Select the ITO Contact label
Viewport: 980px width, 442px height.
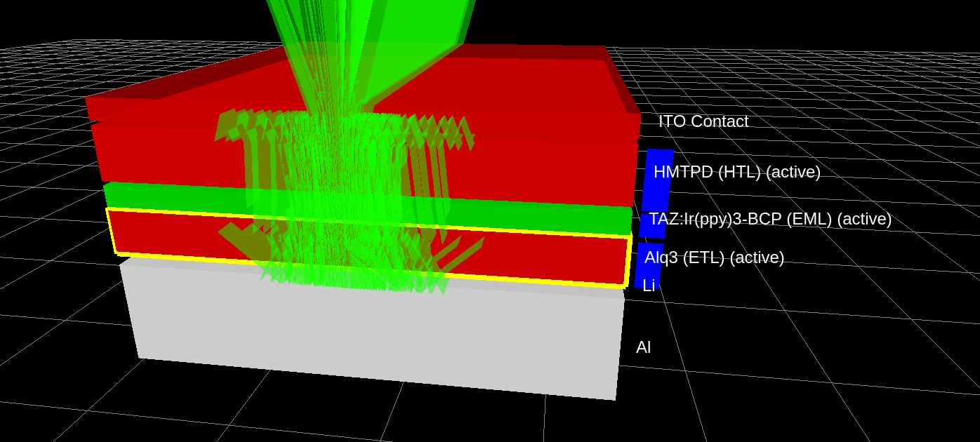click(x=702, y=121)
